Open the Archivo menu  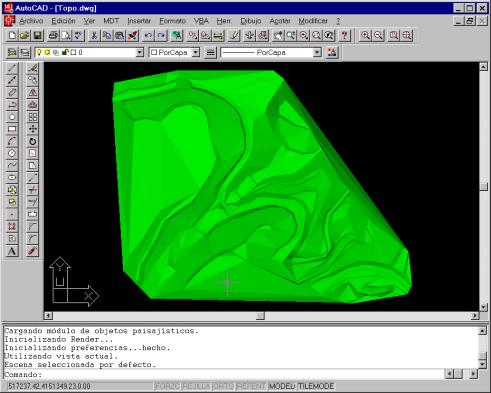[x=31, y=21]
